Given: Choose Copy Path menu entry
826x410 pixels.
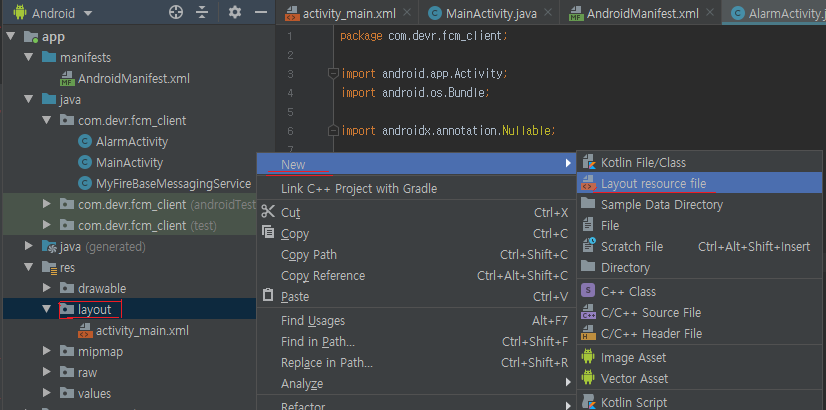Looking at the screenshot, I should (x=416, y=255).
